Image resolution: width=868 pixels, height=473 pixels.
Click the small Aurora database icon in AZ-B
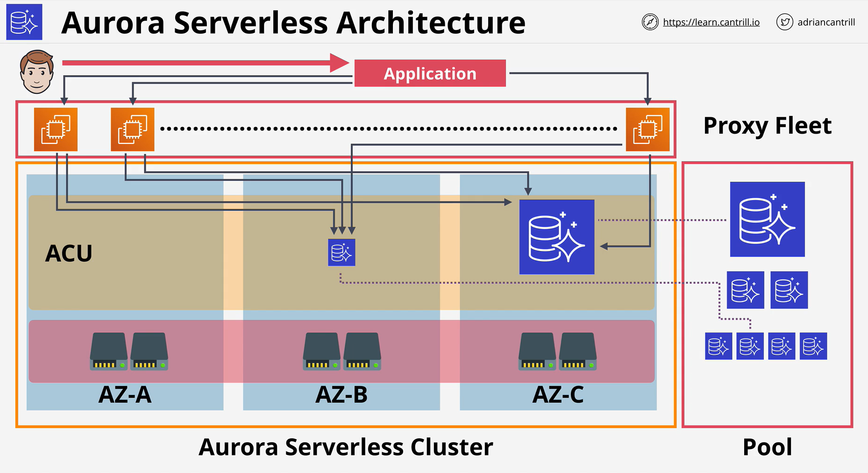point(342,252)
